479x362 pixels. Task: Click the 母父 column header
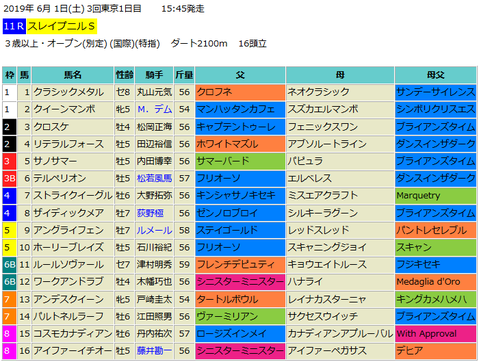tap(436, 75)
